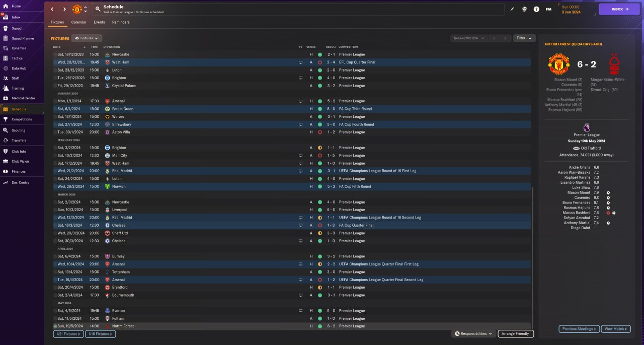Select the circle beside Sat, 2/3/2024 Newcastle
The height and width of the screenshot is (345, 644).
[x=55, y=202]
